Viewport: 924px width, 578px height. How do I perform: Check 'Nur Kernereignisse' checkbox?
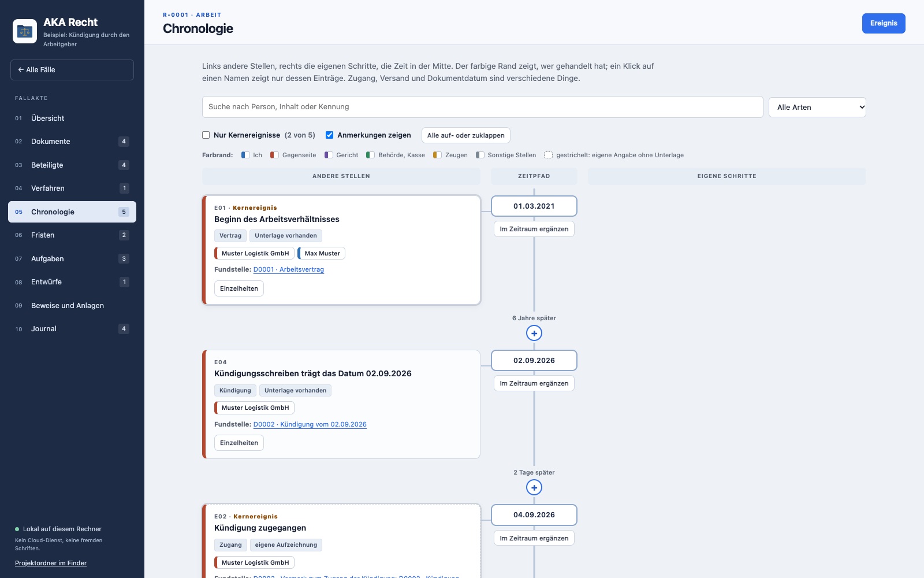[206, 135]
